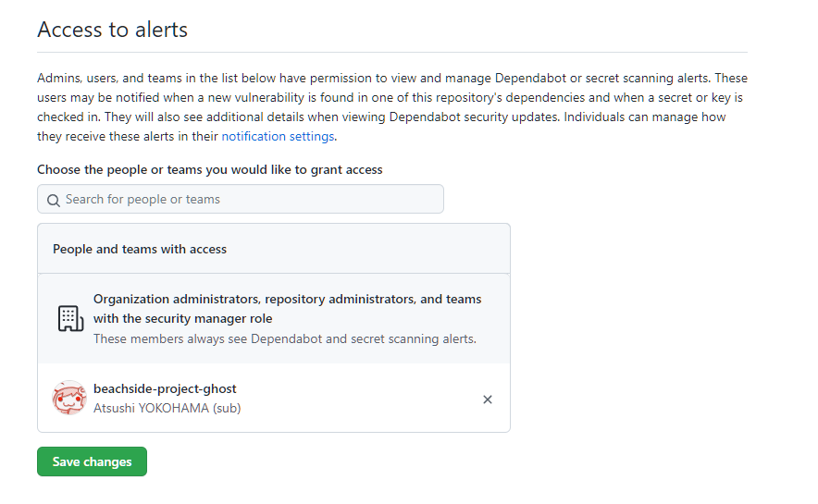The height and width of the screenshot is (504, 818).
Task: Click the 'checked in' paragraph line
Action: [370, 117]
